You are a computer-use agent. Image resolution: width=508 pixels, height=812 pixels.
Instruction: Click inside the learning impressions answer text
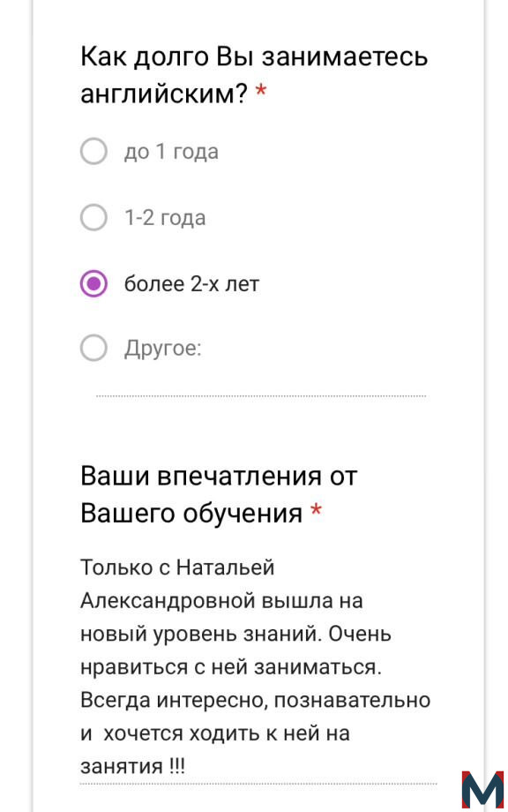coord(256,666)
